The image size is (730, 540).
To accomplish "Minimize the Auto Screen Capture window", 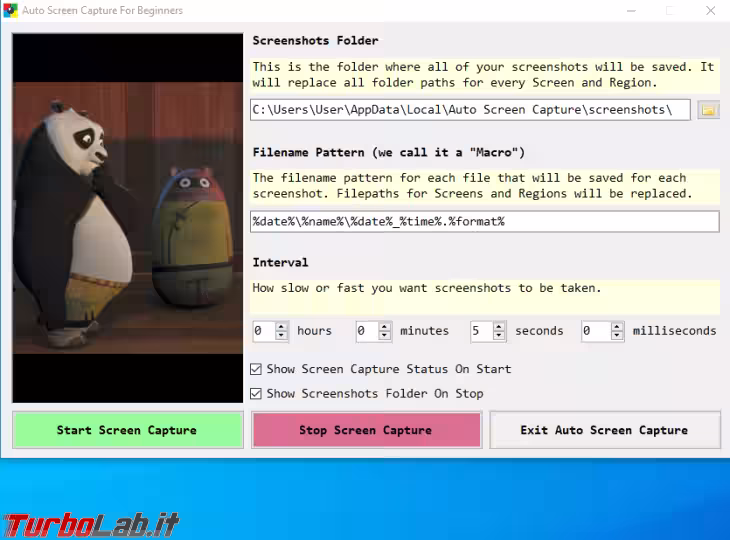I will pos(631,10).
